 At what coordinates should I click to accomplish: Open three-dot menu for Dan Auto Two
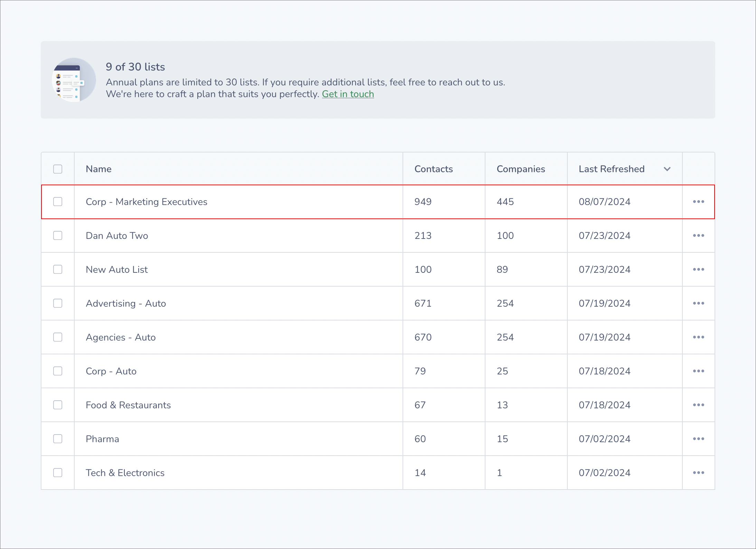click(698, 235)
